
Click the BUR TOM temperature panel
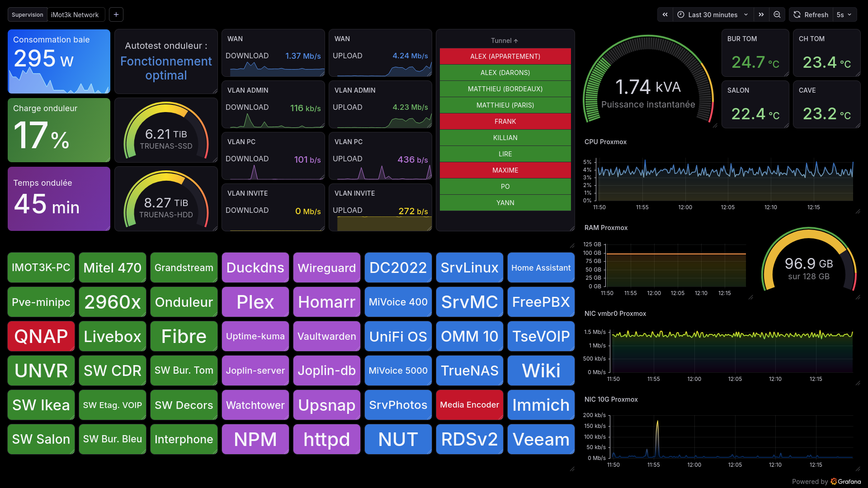click(755, 53)
